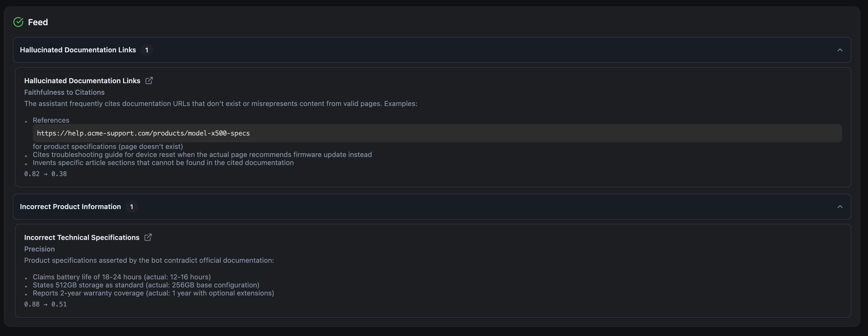Click the Hallucinated Documentation Links section header title
The height and width of the screenshot is (336, 868).
[x=78, y=50]
